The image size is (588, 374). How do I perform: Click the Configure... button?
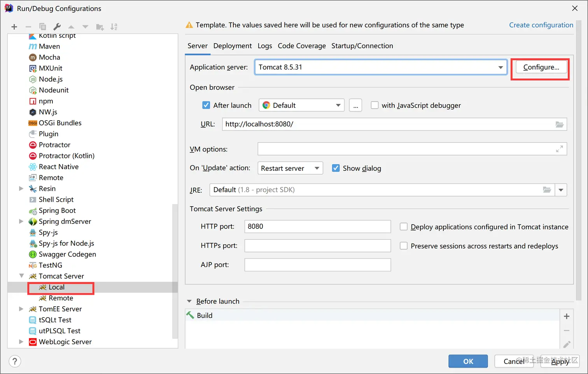coord(541,67)
